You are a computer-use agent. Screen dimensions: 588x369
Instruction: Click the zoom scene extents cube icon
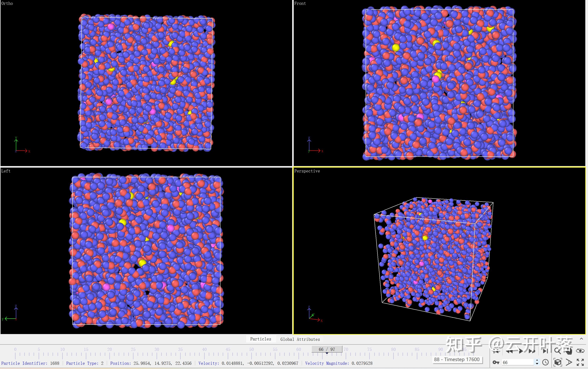(x=558, y=362)
